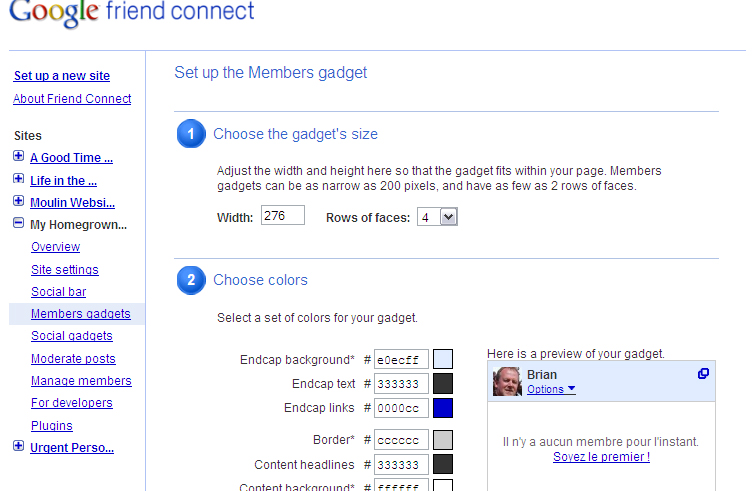Viewport: 754px width, 491px height.
Task: Edit Content headlines hex value field
Action: tap(401, 464)
